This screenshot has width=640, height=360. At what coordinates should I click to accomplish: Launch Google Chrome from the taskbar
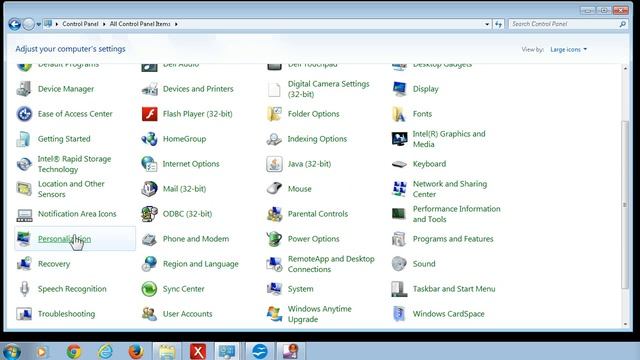tap(74, 351)
